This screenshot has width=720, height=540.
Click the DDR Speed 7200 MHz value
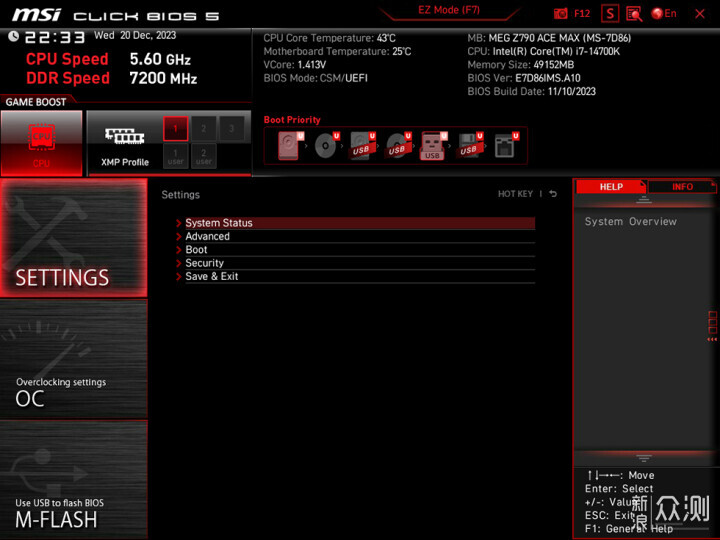pyautogui.click(x=163, y=78)
